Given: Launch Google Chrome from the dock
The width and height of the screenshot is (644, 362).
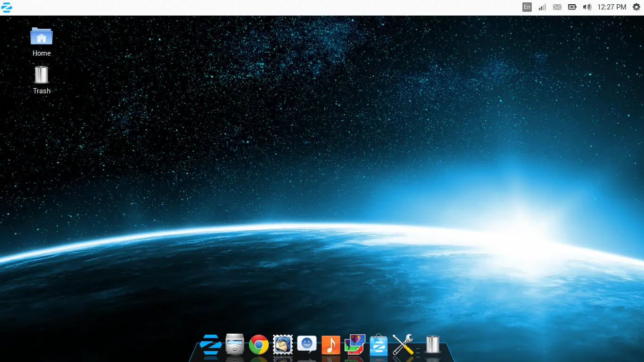Looking at the screenshot, I should click(x=259, y=345).
